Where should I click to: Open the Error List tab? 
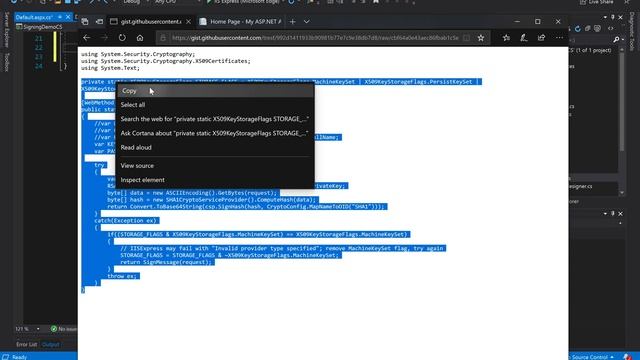pos(27,344)
